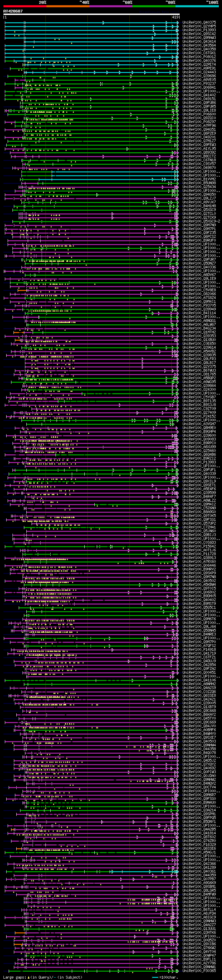Image resolution: width=222 pixels, height=980 pixels.
Task: Open hit UniRef100_Q40361
Action: click(199, 871)
